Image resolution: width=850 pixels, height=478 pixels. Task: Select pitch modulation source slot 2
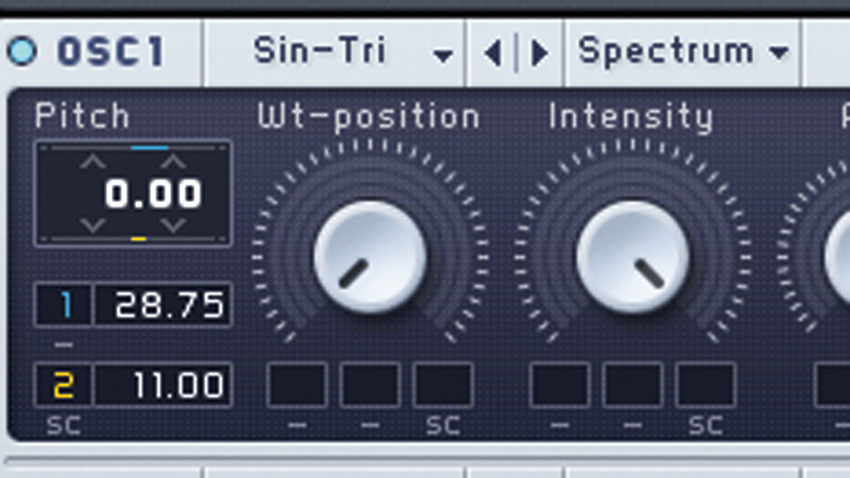(x=63, y=385)
